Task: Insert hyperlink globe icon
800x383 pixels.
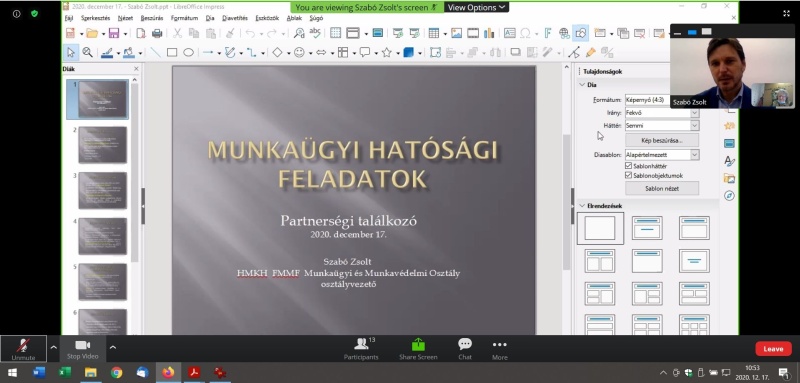Action: [564, 33]
